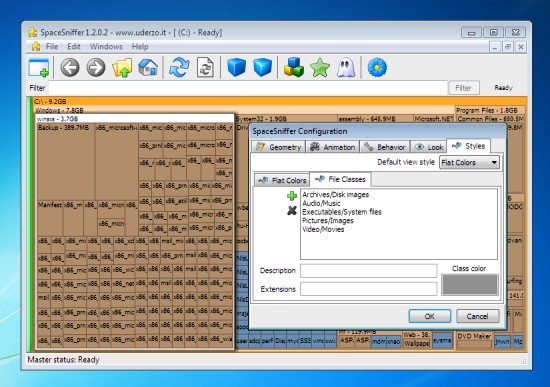Add file class with green plus
Viewport: 550px width, 387px height.
292,196
